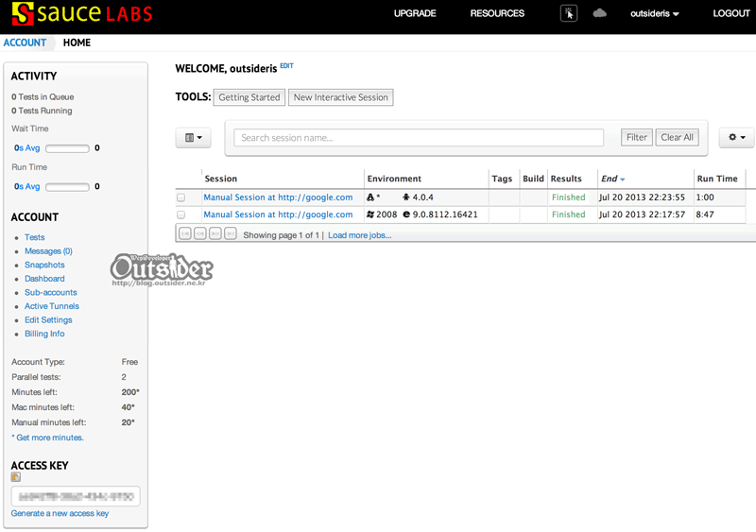Click the cloud tunnel icon

coord(600,13)
